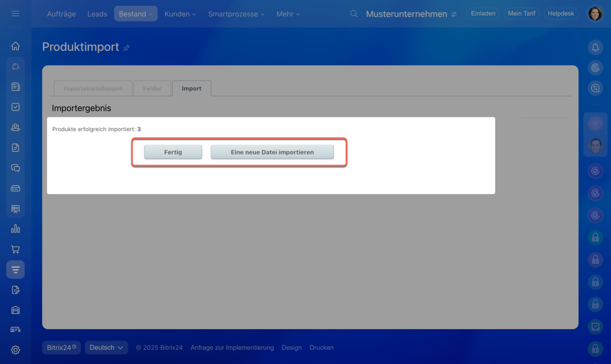
Task: Click the Importergebnis heading
Action: 81,108
